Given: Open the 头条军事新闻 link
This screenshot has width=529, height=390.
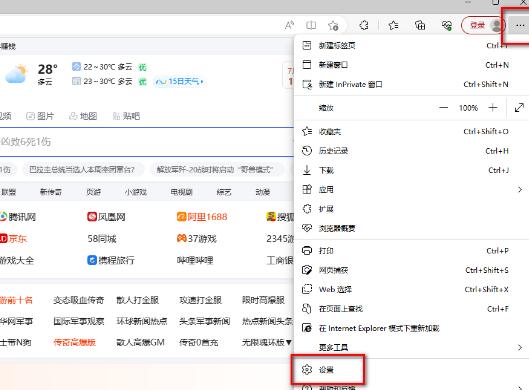Looking at the screenshot, I should [x=205, y=321].
